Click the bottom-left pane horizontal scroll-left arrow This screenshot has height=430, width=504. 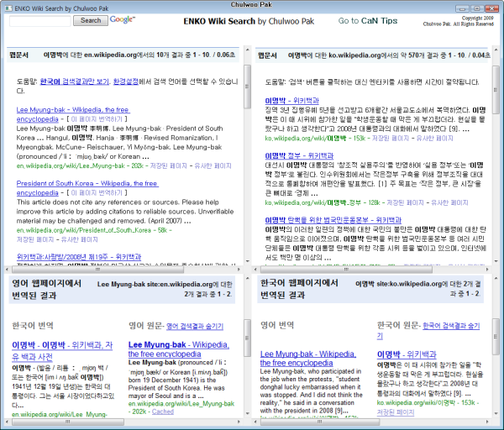tap(8, 422)
